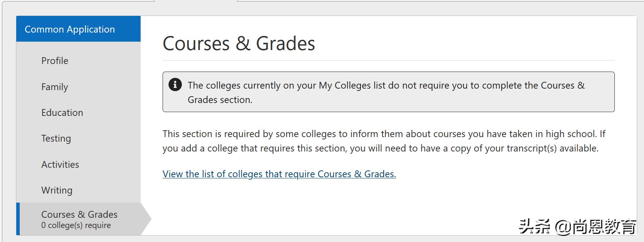Navigate to the Activities section

pyautogui.click(x=60, y=164)
